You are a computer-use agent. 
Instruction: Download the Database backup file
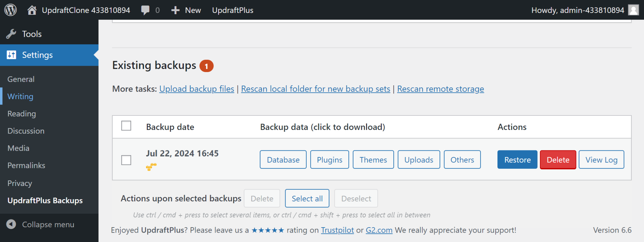click(x=283, y=160)
